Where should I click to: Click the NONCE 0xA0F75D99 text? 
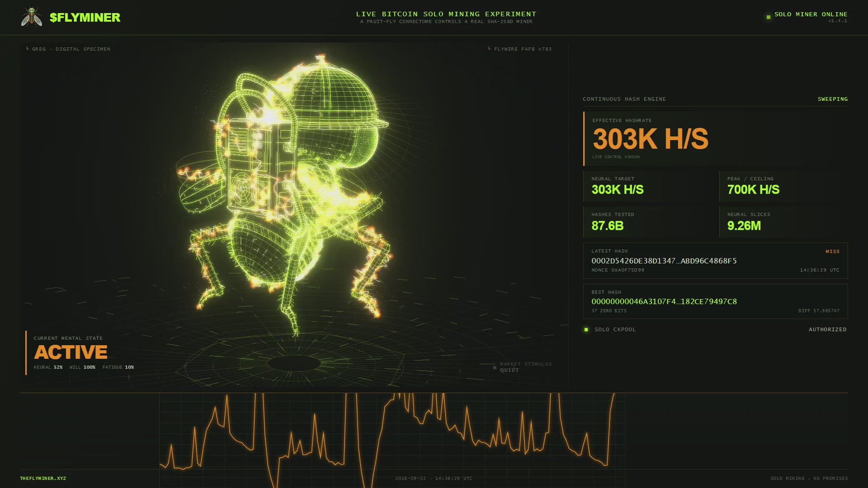coord(618,270)
